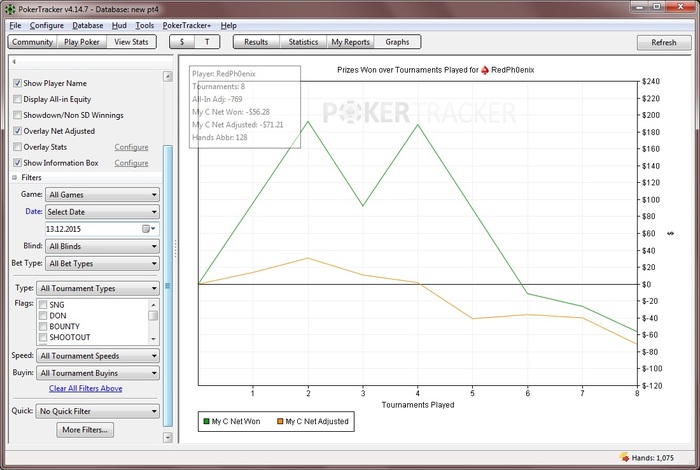Click the hands status icon in status bar
This screenshot has width=700, height=470.
click(624, 457)
